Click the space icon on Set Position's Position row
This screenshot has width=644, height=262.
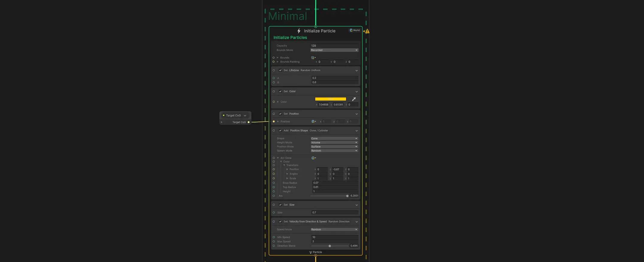pyautogui.click(x=313, y=122)
